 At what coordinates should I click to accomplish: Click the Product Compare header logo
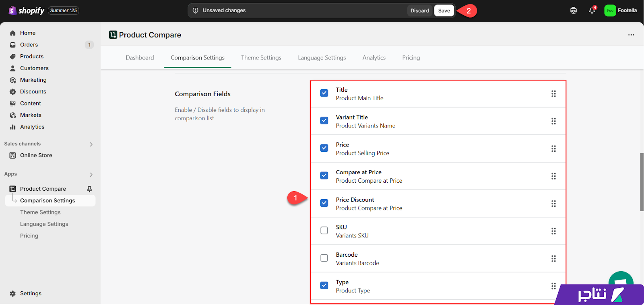coord(113,35)
